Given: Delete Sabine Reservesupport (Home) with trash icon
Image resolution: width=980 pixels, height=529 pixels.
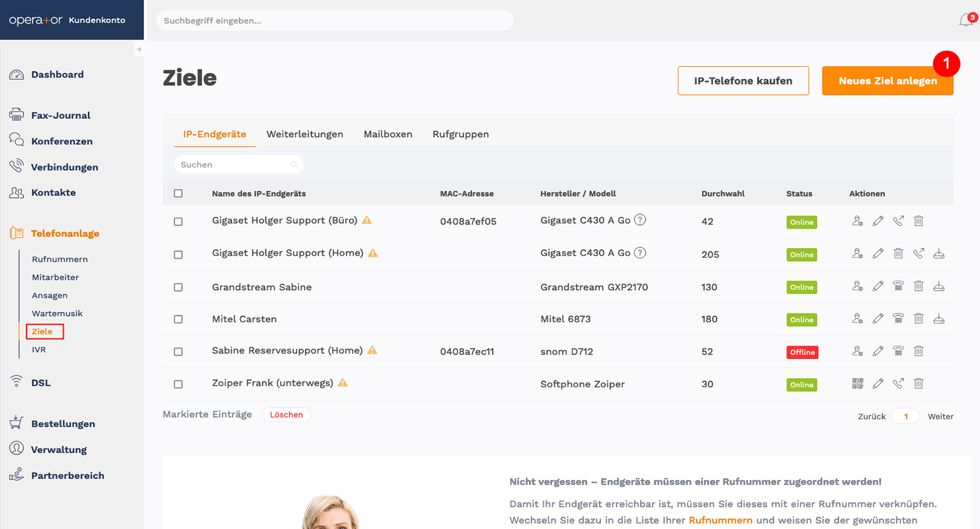Looking at the screenshot, I should tap(919, 351).
